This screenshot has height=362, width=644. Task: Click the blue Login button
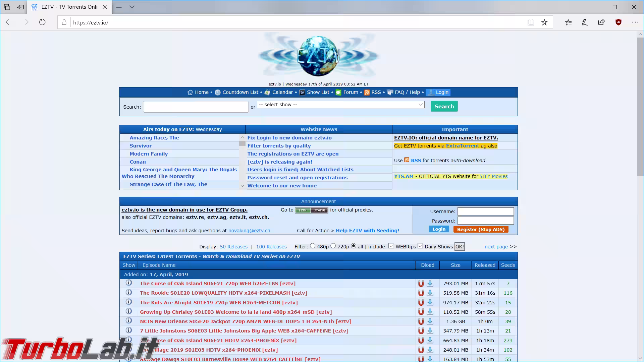point(439,229)
